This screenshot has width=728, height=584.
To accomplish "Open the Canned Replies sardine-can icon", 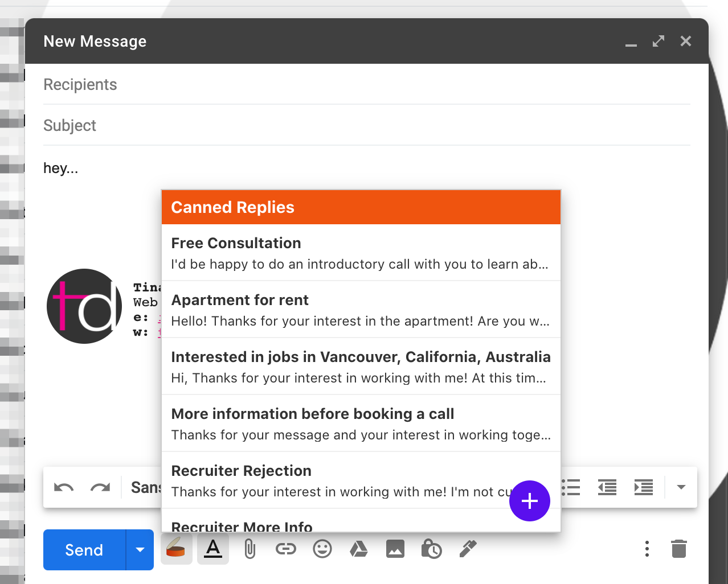I will tap(176, 549).
